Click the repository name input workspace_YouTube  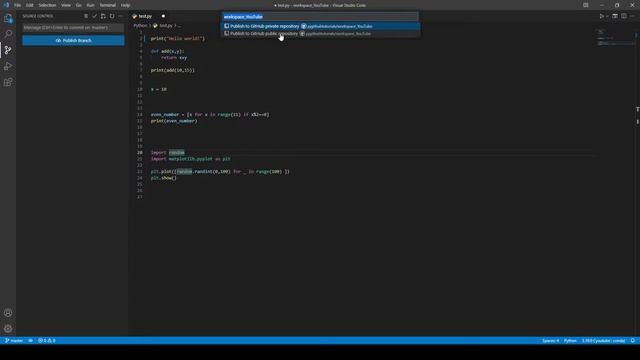[320, 17]
